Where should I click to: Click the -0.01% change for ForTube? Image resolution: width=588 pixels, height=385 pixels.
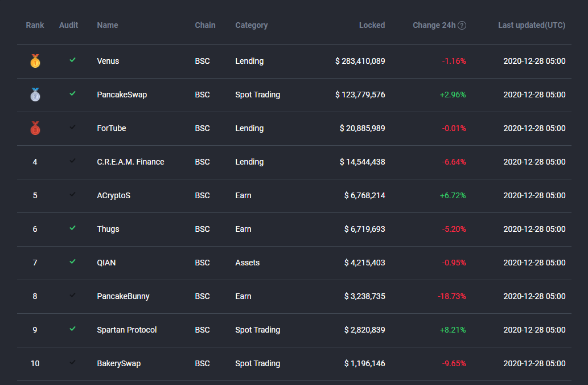(x=454, y=128)
